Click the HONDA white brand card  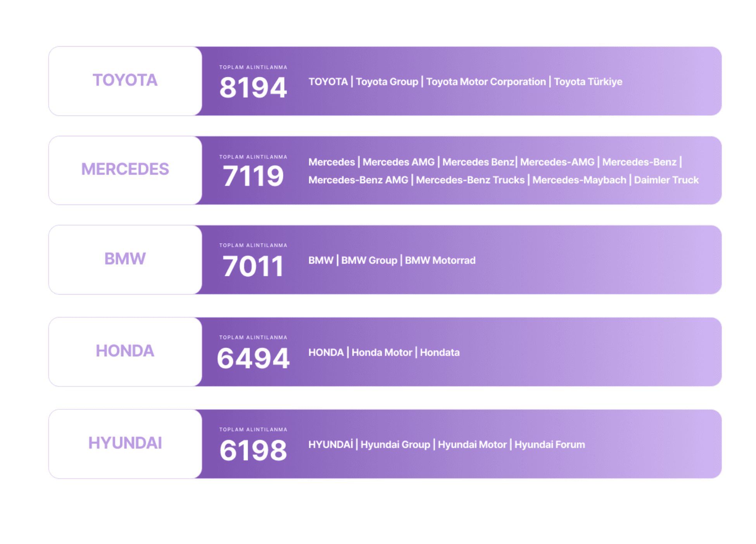[x=125, y=351]
